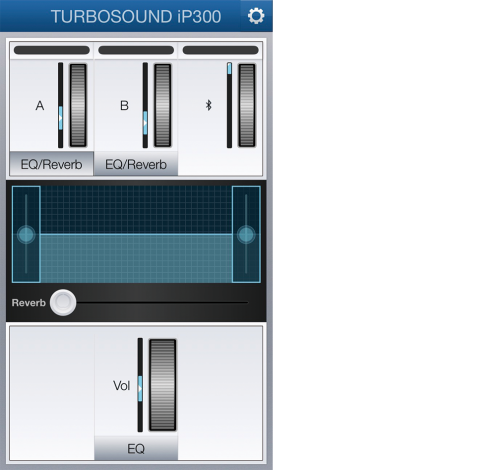Click channel A level indicator strip

tap(60, 105)
